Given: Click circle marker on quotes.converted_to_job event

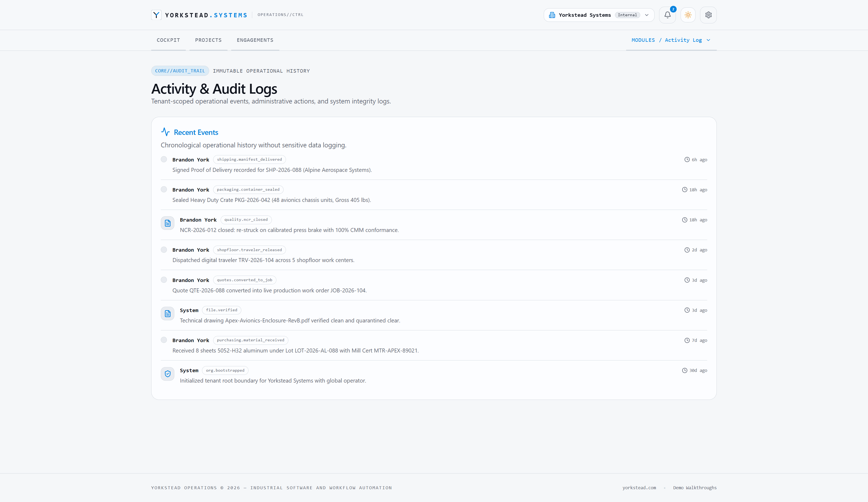Looking at the screenshot, I should (164, 280).
